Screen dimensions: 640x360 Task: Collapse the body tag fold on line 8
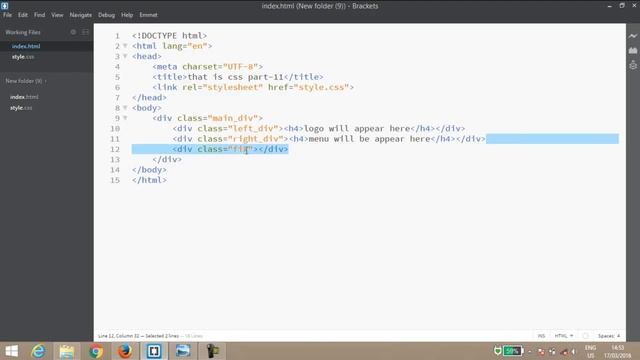click(x=125, y=108)
